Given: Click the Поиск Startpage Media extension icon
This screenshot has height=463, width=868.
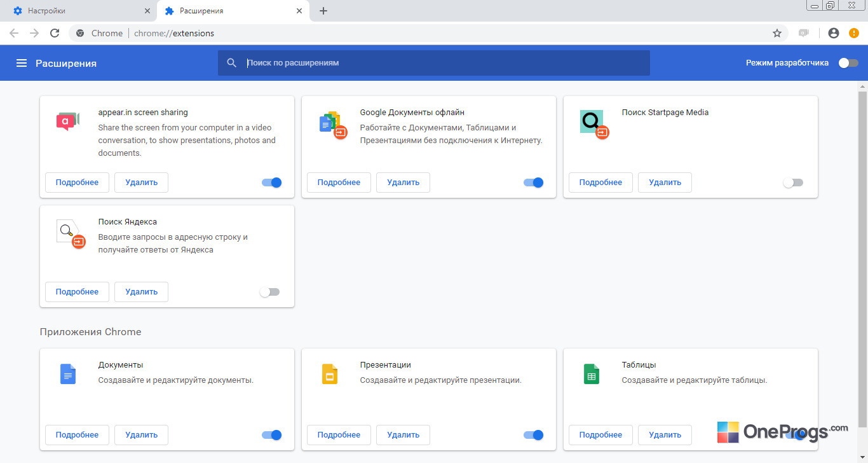Looking at the screenshot, I should tap(594, 123).
